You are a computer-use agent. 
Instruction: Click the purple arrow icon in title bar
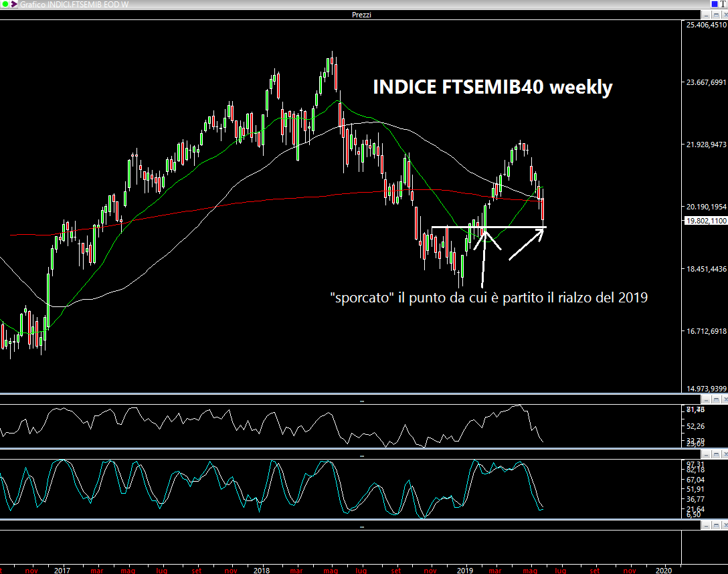(14, 4)
